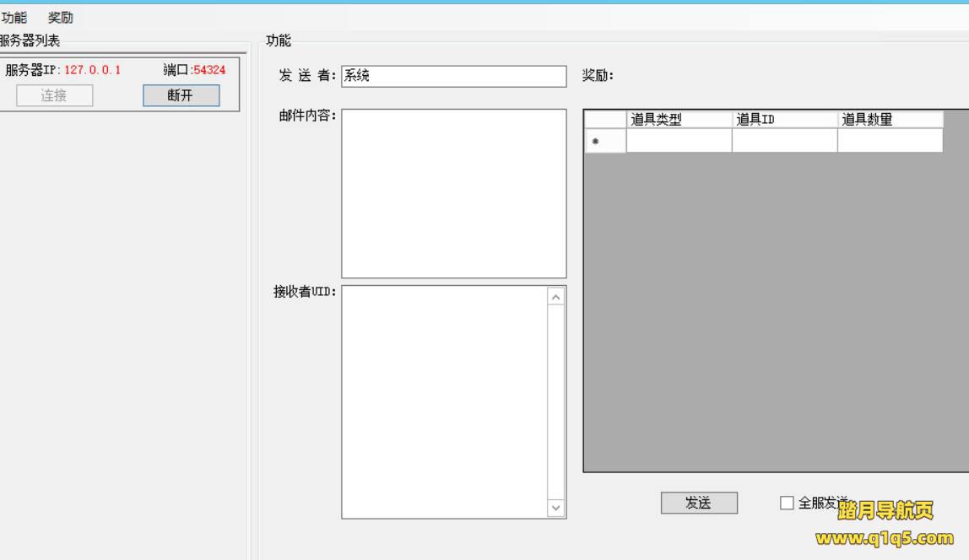Select the 道具ID column header
The image size is (969, 560).
[x=784, y=120]
